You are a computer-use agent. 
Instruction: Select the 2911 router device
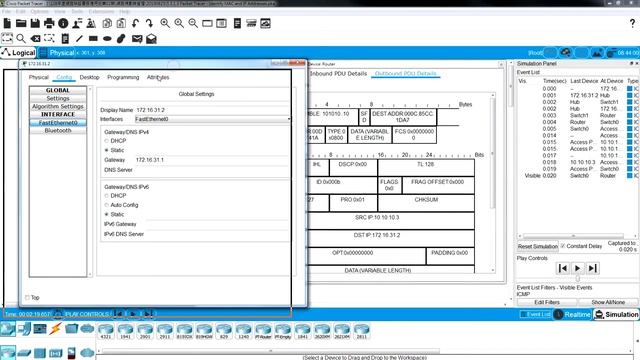click(164, 331)
